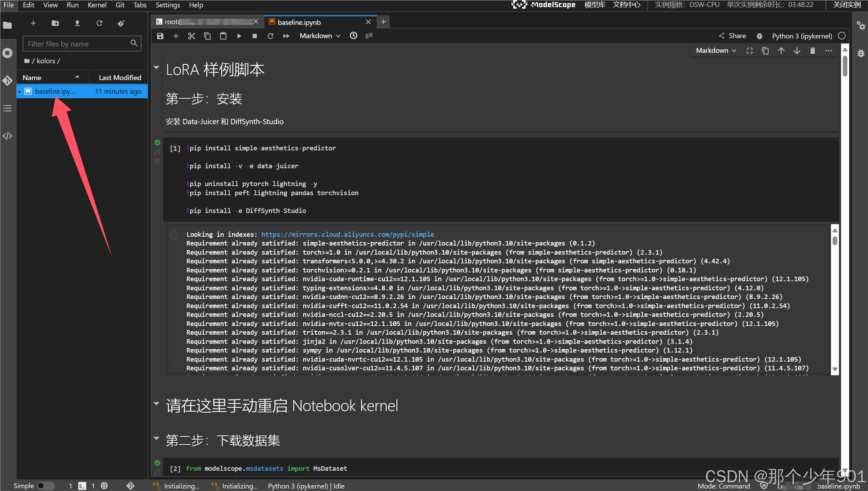Cut the selected cell
The height and width of the screenshot is (491, 868).
pyautogui.click(x=191, y=36)
